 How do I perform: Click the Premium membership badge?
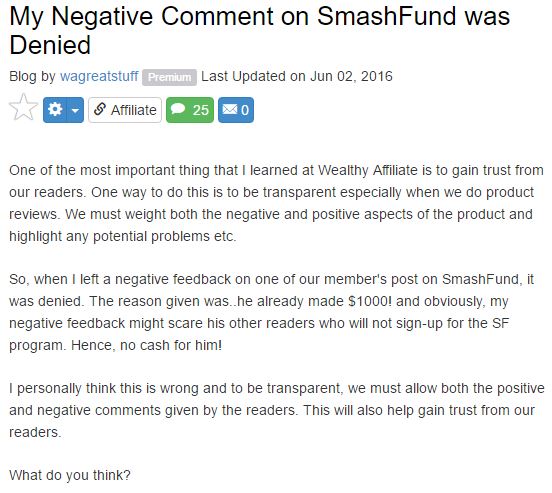click(169, 77)
